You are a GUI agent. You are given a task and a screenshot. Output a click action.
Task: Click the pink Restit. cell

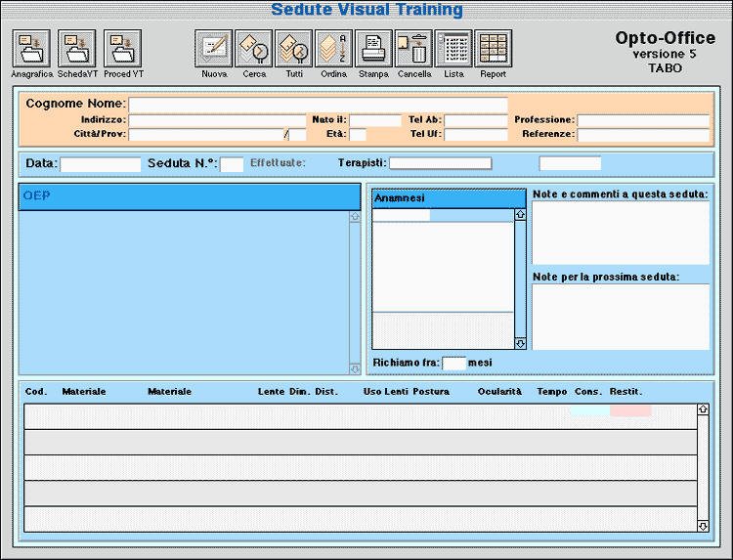[630, 410]
